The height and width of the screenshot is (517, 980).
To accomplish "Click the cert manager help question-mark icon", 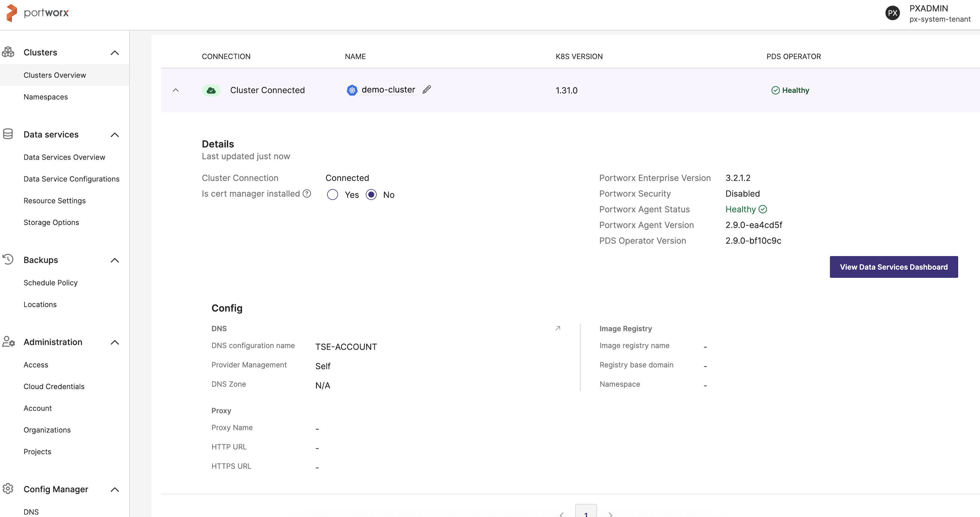I will pyautogui.click(x=307, y=193).
